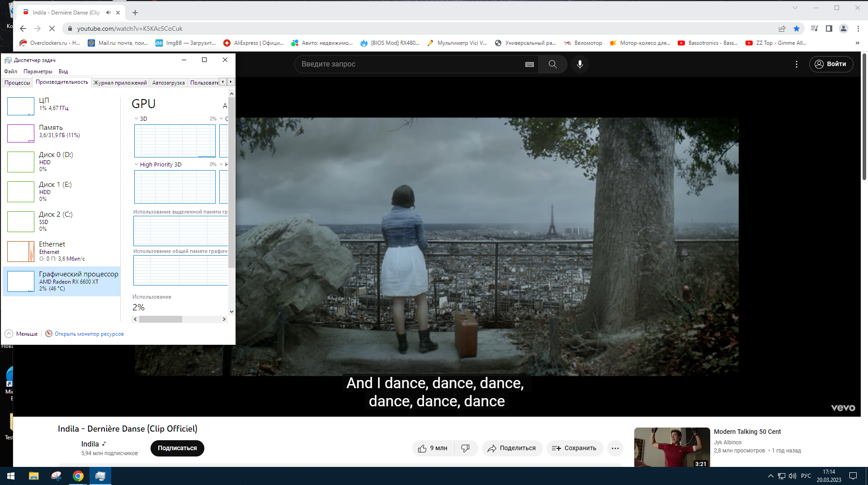Open Chrome three-dot menu
This screenshot has width=868, height=485.
click(x=858, y=29)
